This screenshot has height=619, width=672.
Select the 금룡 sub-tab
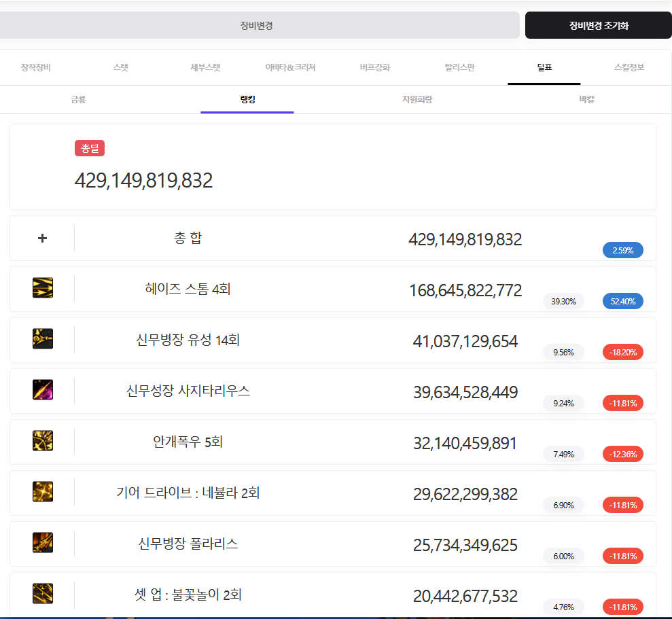click(78, 99)
